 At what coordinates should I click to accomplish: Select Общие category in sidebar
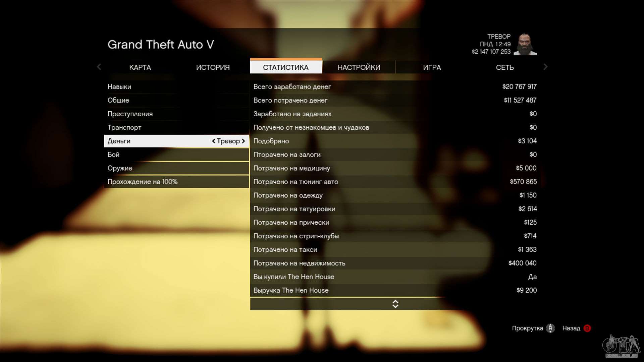(x=118, y=100)
